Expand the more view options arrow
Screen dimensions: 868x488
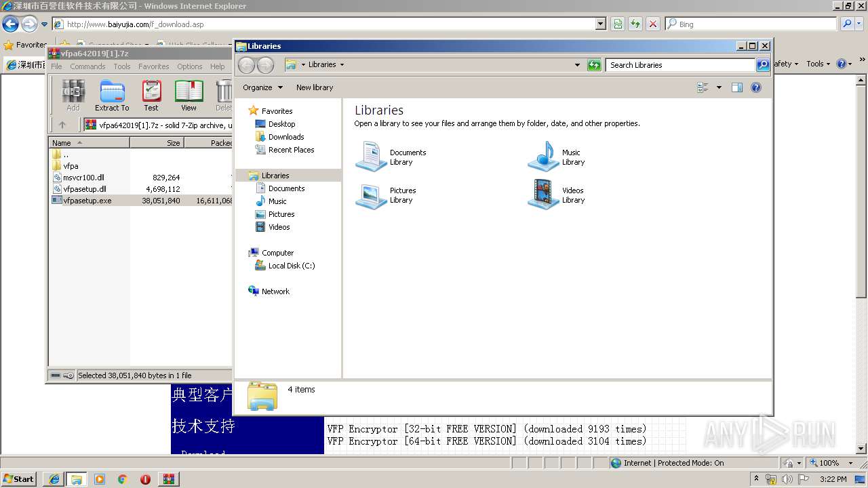pyautogui.click(x=719, y=87)
